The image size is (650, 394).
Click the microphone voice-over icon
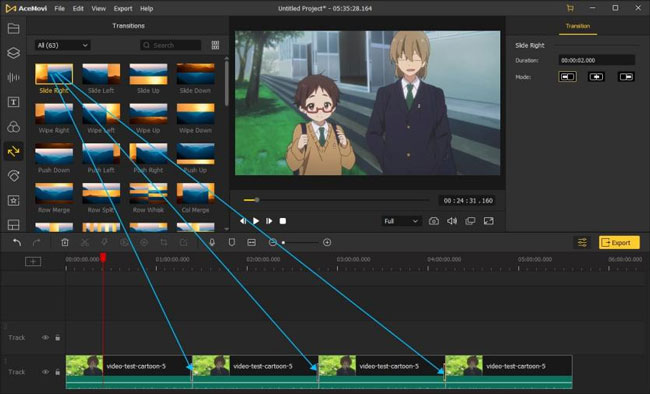pos(212,243)
